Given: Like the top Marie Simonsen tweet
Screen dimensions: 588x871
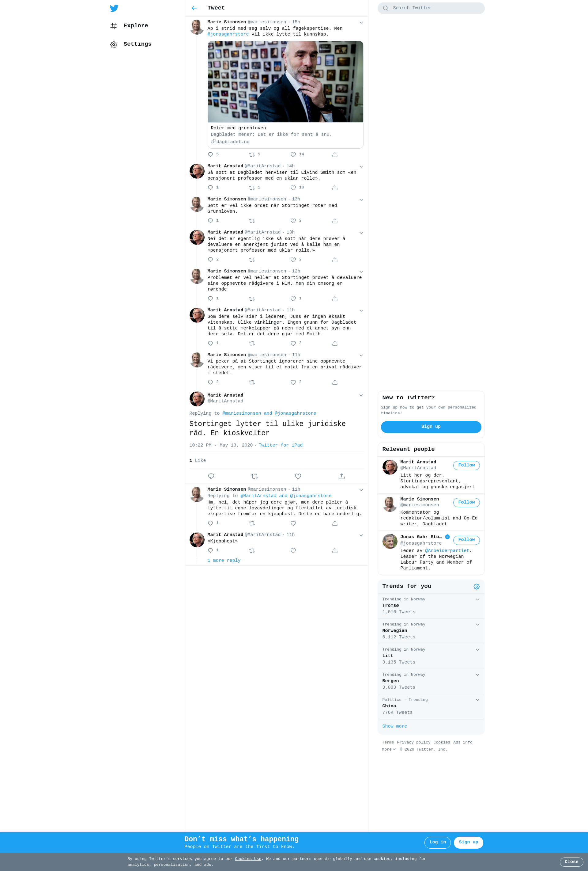Looking at the screenshot, I should (293, 155).
